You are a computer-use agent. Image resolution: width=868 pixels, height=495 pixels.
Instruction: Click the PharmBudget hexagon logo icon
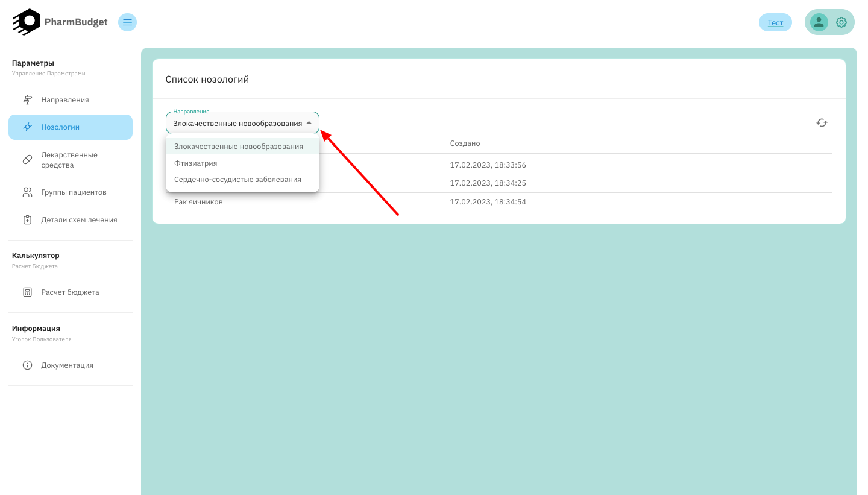(x=27, y=22)
